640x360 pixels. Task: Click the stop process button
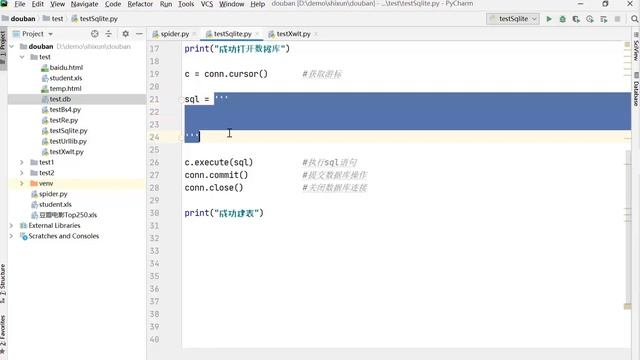tap(617, 19)
